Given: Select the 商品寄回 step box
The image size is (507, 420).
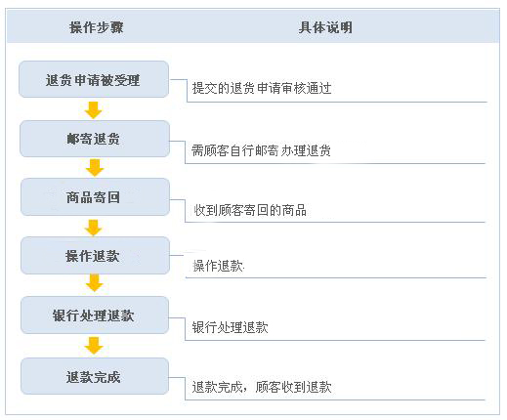Looking at the screenshot, I should (95, 197).
